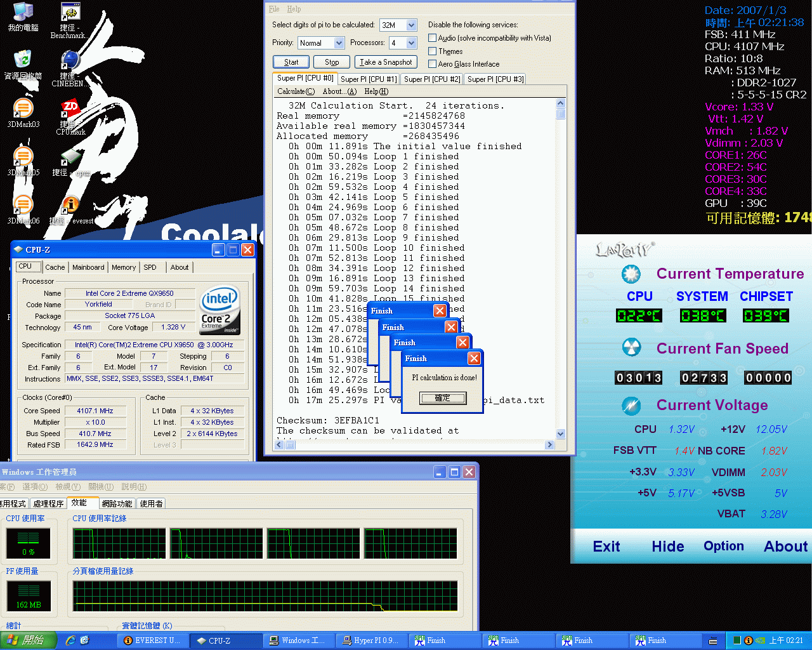Click Option in the LanParty monitor
This screenshot has height=650, width=812.
pyautogui.click(x=724, y=546)
